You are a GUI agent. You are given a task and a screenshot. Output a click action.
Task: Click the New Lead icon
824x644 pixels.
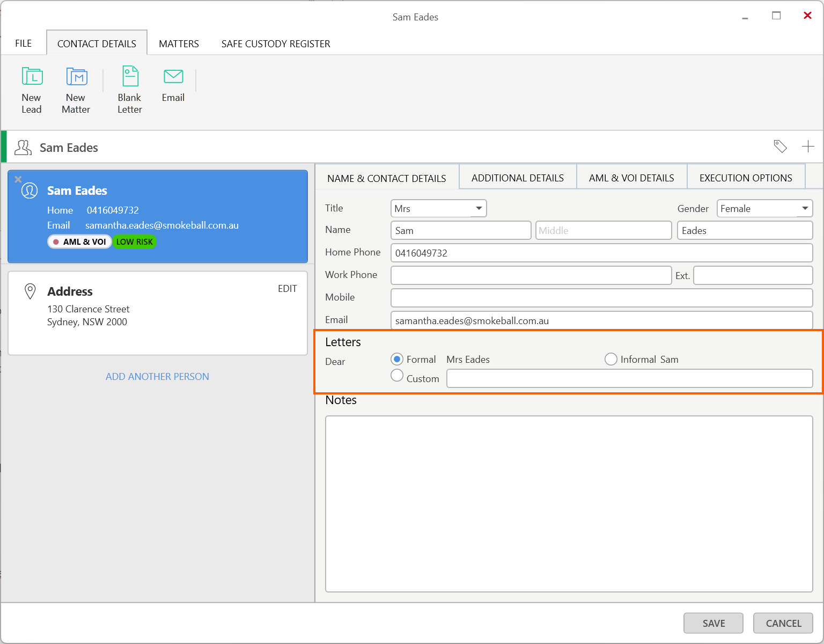32,77
